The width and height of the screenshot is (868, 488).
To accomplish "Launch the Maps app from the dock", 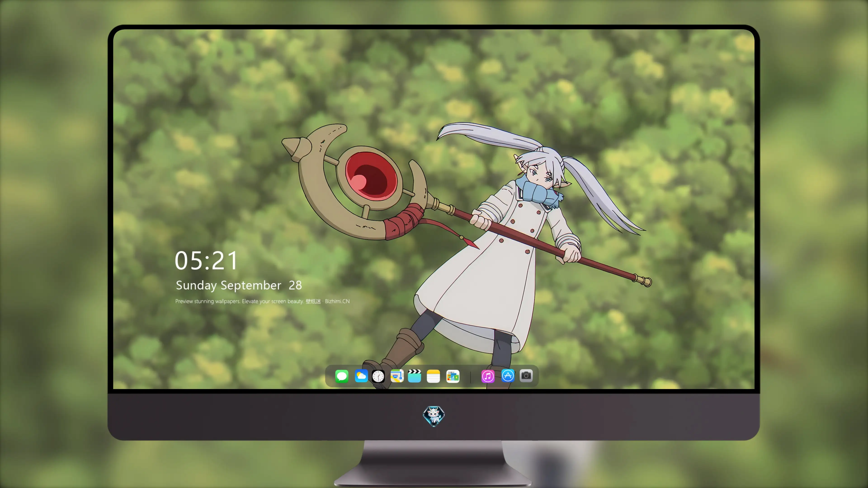I will tap(397, 376).
